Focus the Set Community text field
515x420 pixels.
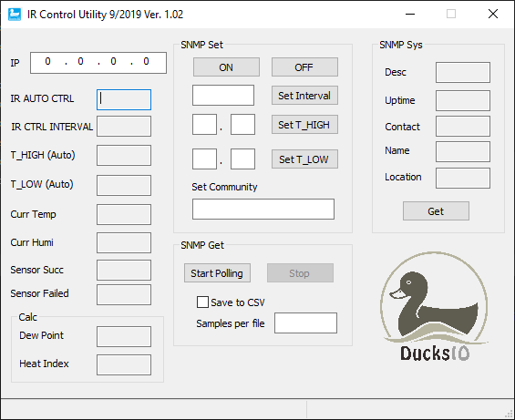pos(263,209)
